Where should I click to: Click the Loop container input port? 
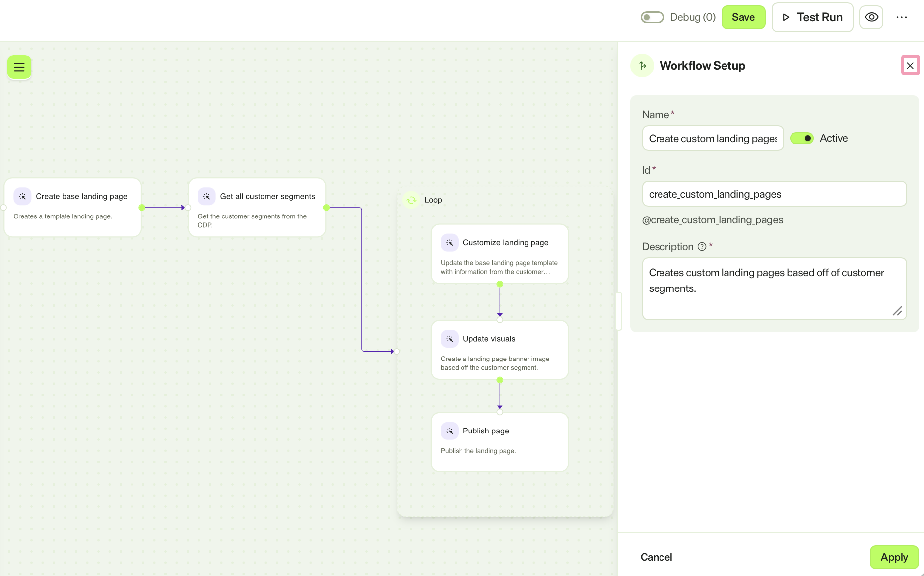(397, 351)
